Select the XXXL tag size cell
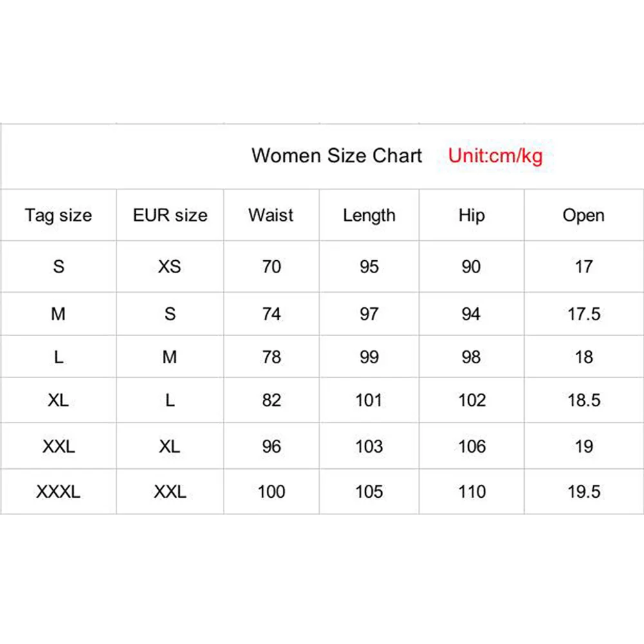This screenshot has width=644, height=644. click(59, 491)
